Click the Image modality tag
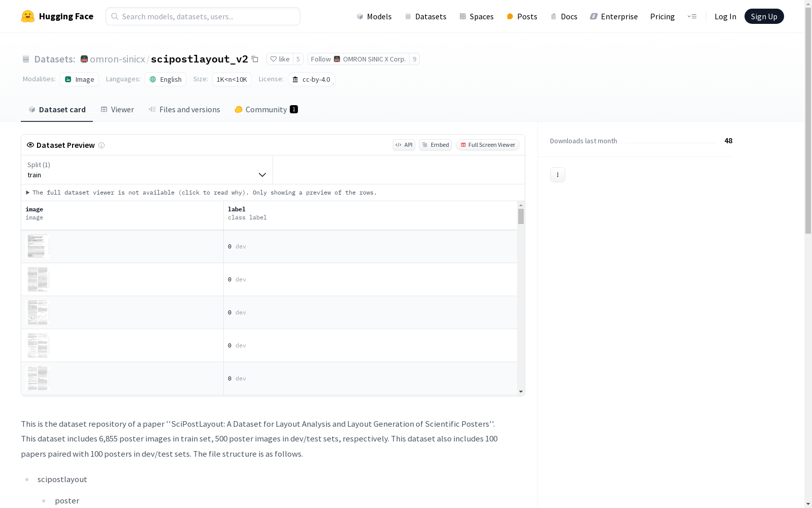This screenshot has width=812, height=508. pyautogui.click(x=80, y=79)
